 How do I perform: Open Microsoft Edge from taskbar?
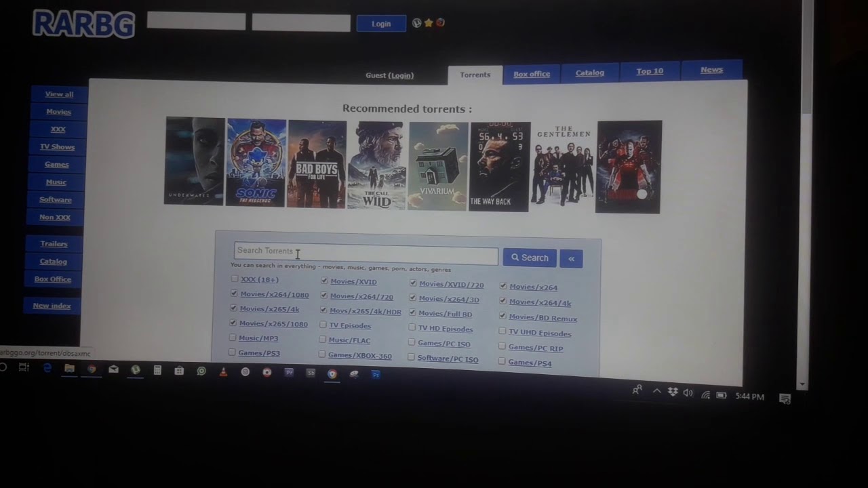pyautogui.click(x=47, y=368)
